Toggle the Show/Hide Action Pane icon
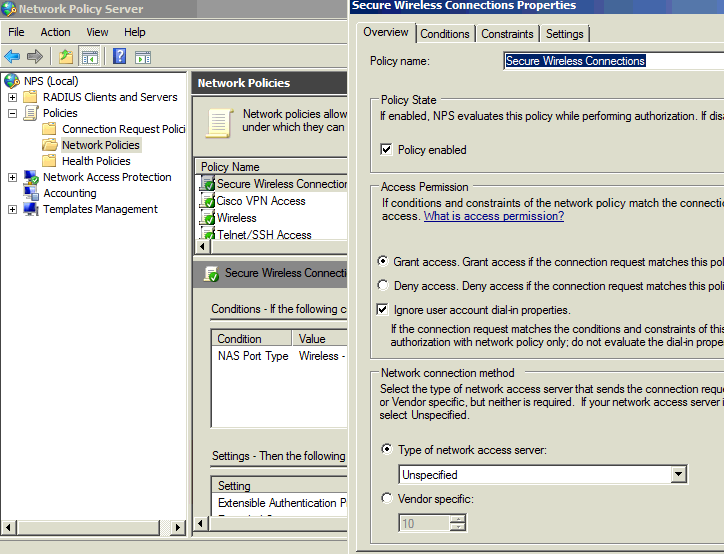Image resolution: width=724 pixels, height=554 pixels. 143,57
